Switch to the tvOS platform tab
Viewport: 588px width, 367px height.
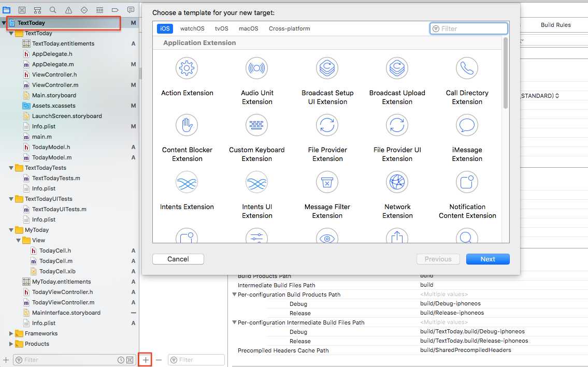(222, 28)
